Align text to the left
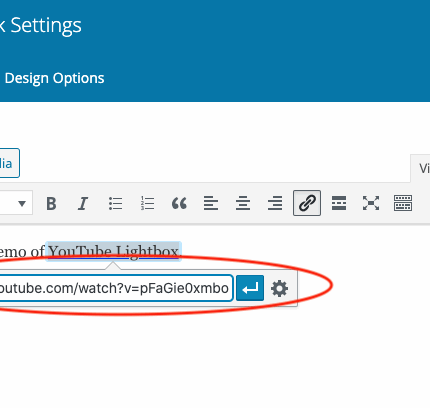 (211, 203)
